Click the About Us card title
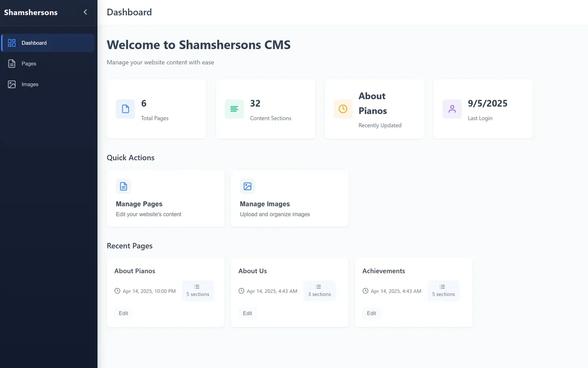 pyautogui.click(x=253, y=271)
